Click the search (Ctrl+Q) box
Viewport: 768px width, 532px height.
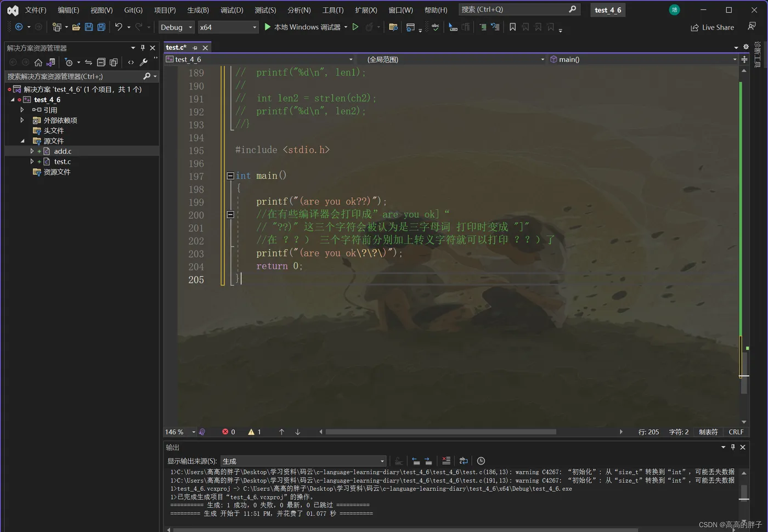519,9
